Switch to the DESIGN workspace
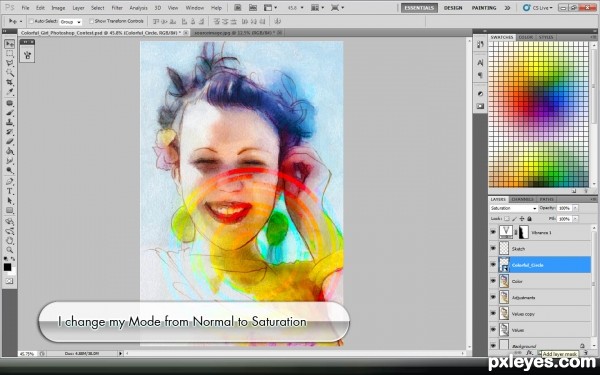 point(453,8)
